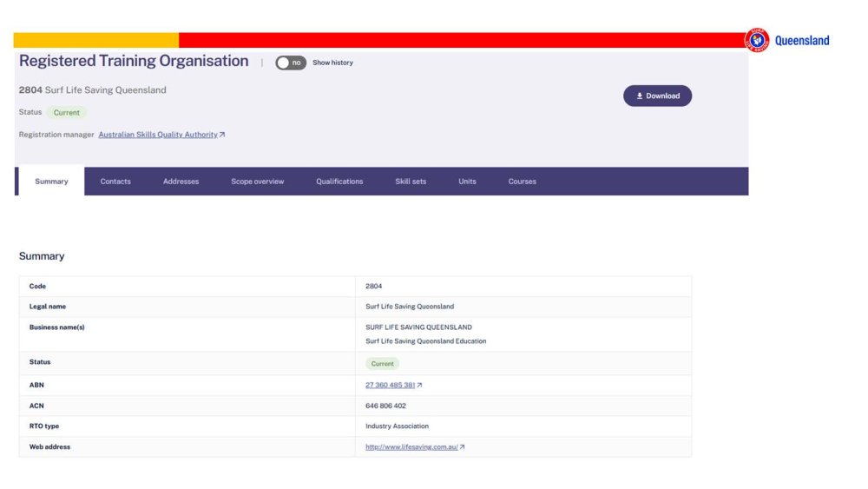Click Current badge in Summary table
The width and height of the screenshot is (868, 489).
pyautogui.click(x=382, y=364)
